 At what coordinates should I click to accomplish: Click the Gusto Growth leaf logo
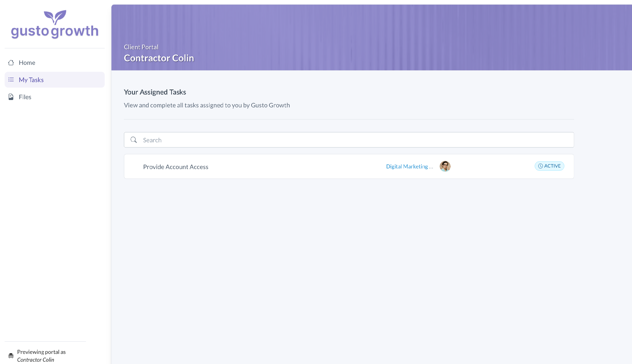coord(55,17)
